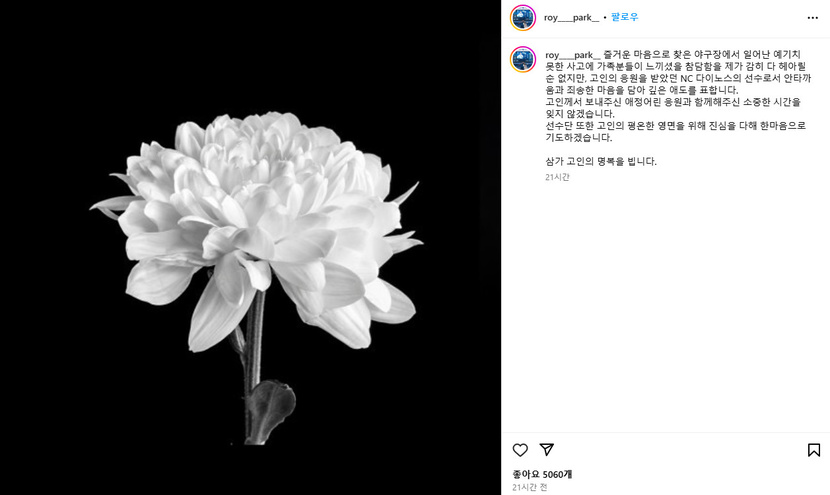The width and height of the screenshot is (830, 495).
Task: Share post using paper plane icon
Action: (546, 449)
